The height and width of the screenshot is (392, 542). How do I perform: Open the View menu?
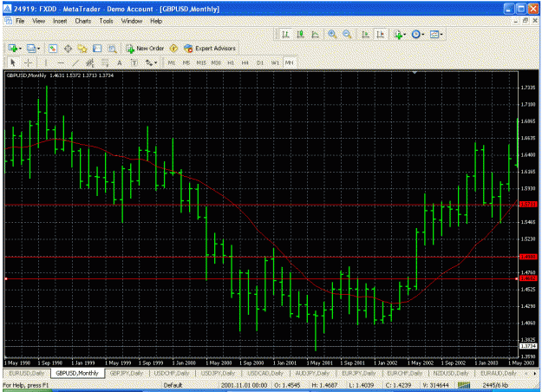tap(39, 21)
